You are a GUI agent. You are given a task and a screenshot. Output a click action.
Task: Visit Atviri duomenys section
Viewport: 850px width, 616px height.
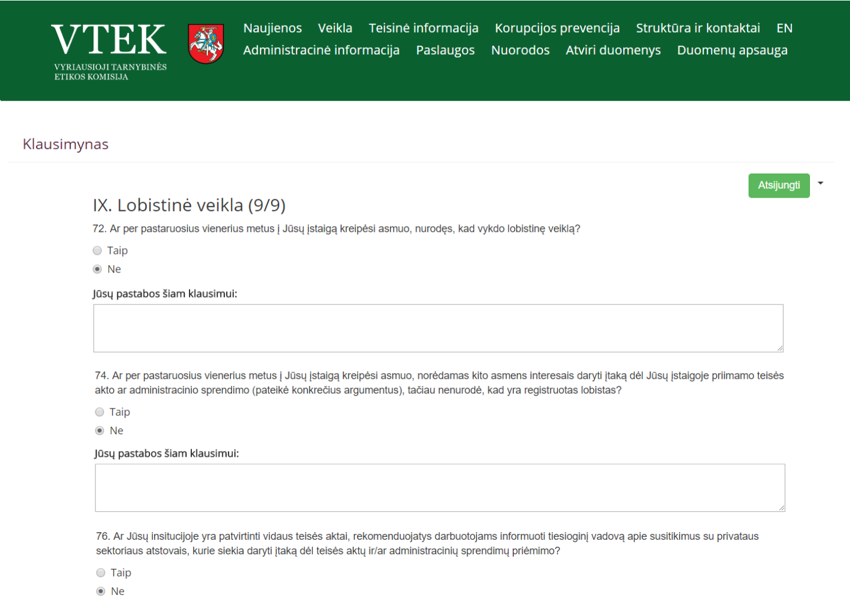(x=613, y=50)
